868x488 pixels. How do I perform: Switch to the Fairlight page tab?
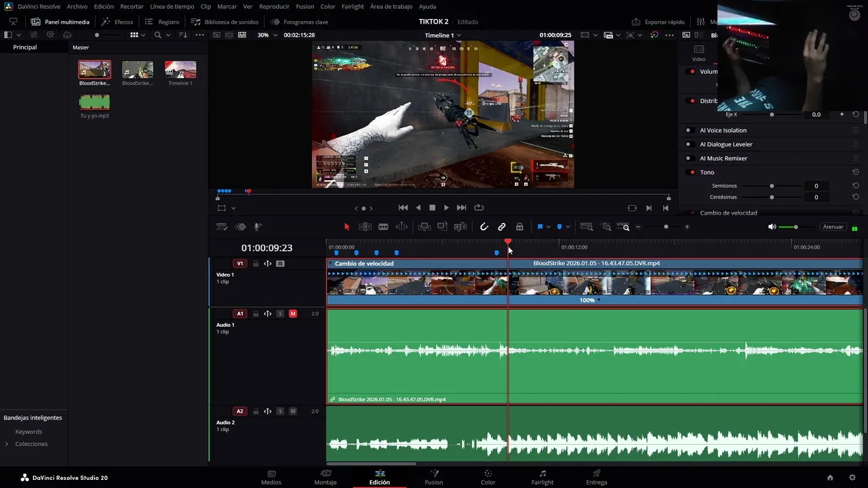click(x=542, y=478)
